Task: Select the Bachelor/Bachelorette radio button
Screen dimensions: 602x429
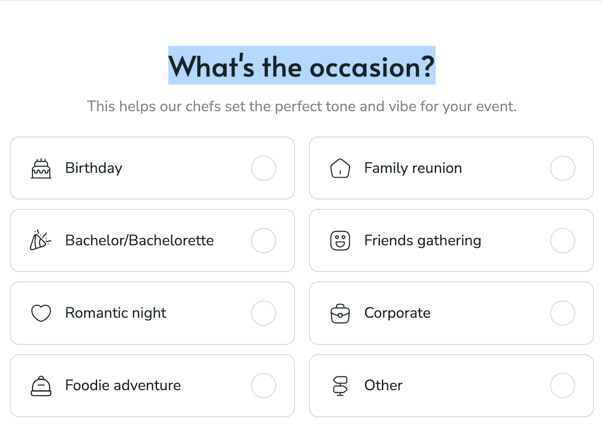Action: click(x=263, y=241)
